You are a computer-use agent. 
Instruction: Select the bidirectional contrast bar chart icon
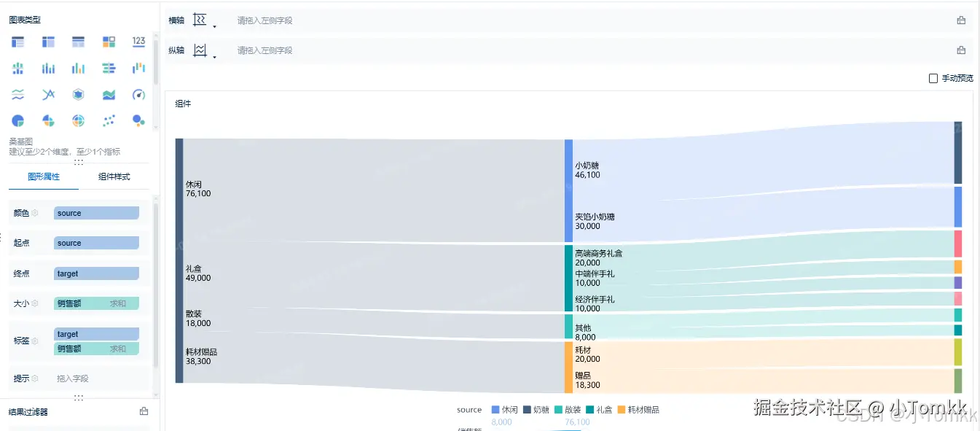109,69
